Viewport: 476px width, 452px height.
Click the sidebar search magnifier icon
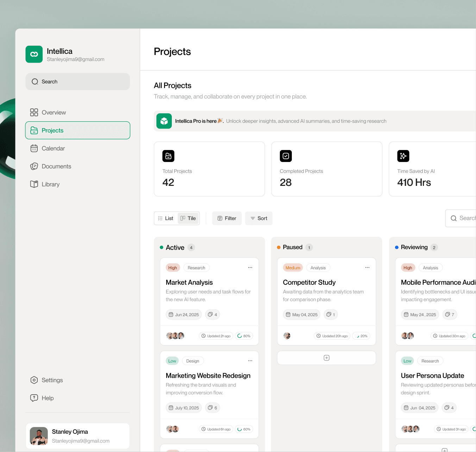[35, 82]
